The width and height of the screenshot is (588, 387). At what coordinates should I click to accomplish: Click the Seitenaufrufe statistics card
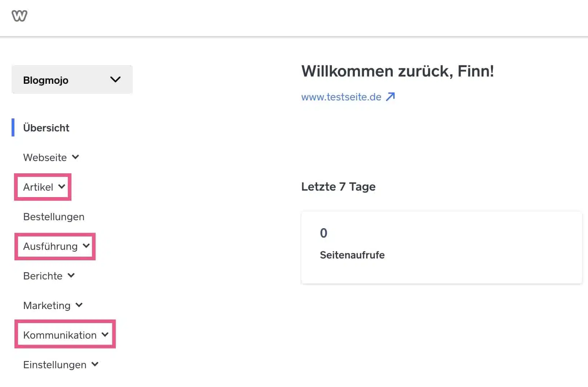pyautogui.click(x=442, y=247)
